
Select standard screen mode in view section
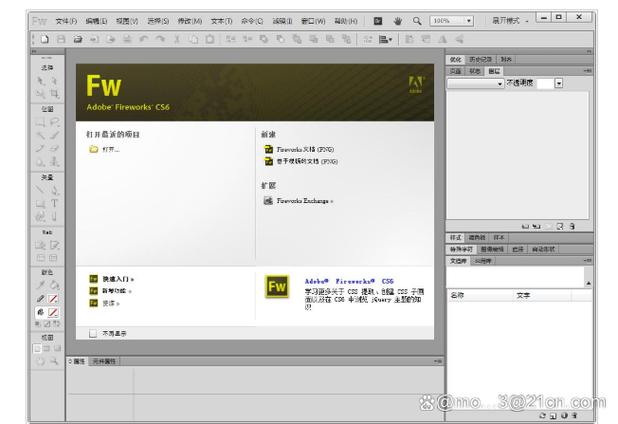point(37,349)
